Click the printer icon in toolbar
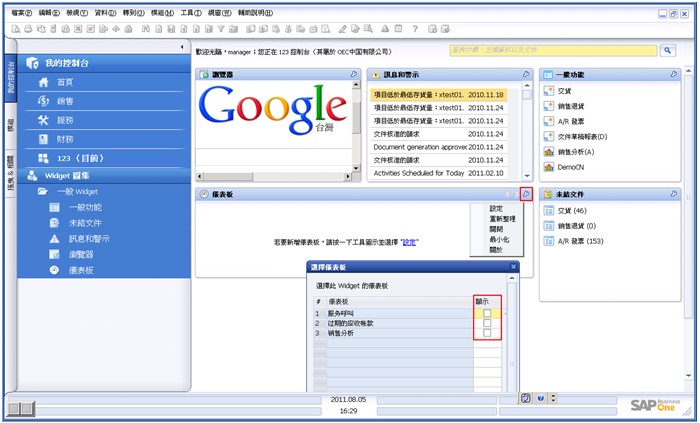Image resolution: width=700 pixels, height=423 pixels. (28, 29)
